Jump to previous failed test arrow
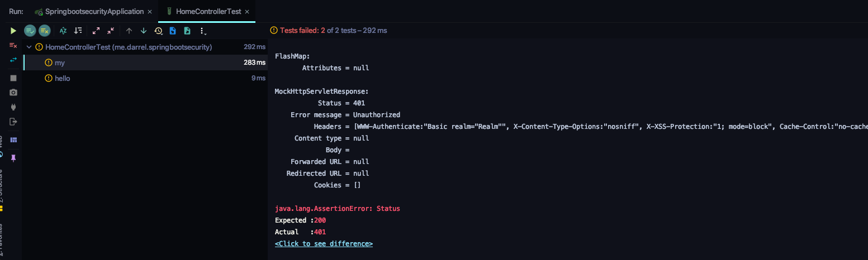This screenshot has width=868, height=260. 129,31
